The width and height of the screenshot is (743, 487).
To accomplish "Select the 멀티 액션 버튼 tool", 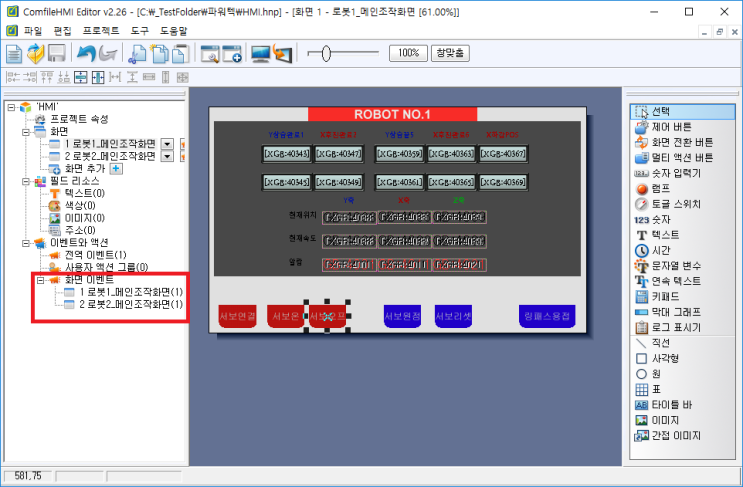I will [673, 158].
